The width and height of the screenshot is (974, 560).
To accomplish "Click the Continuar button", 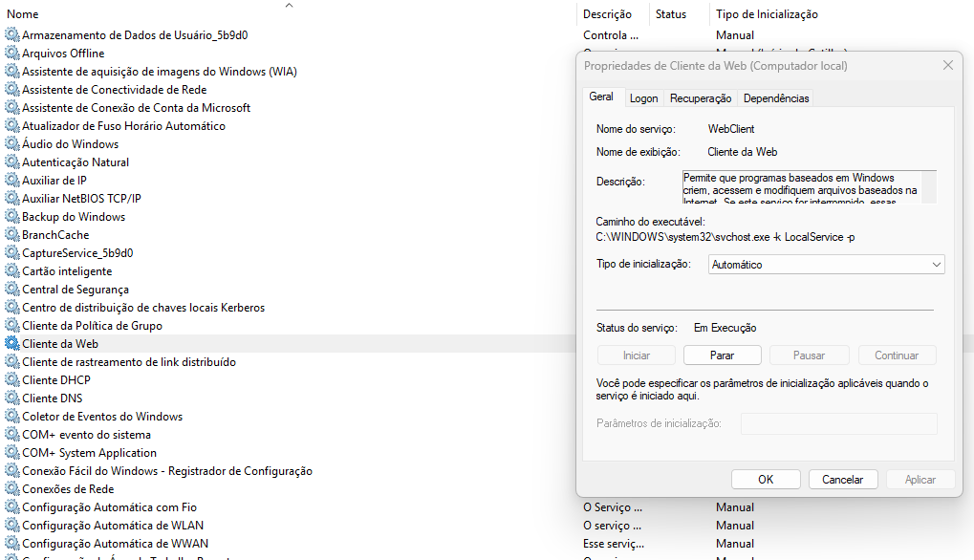I will coord(897,355).
